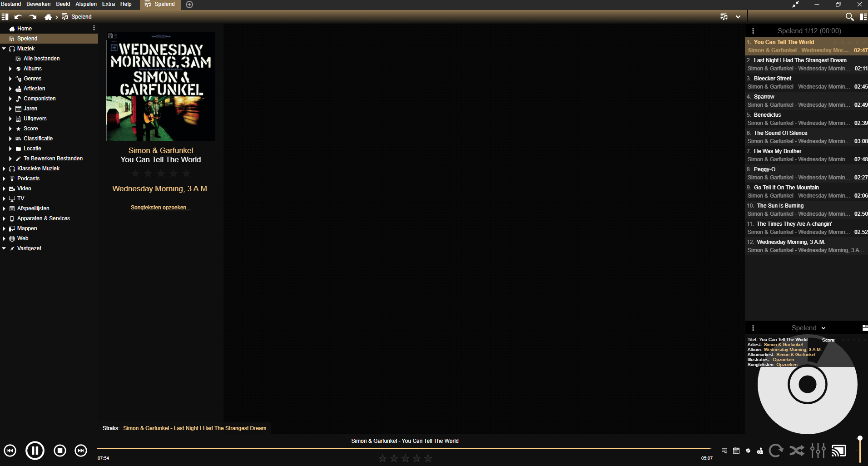The width and height of the screenshot is (868, 466).
Task: Select Bleecker Street in the playlist
Action: 807,83
